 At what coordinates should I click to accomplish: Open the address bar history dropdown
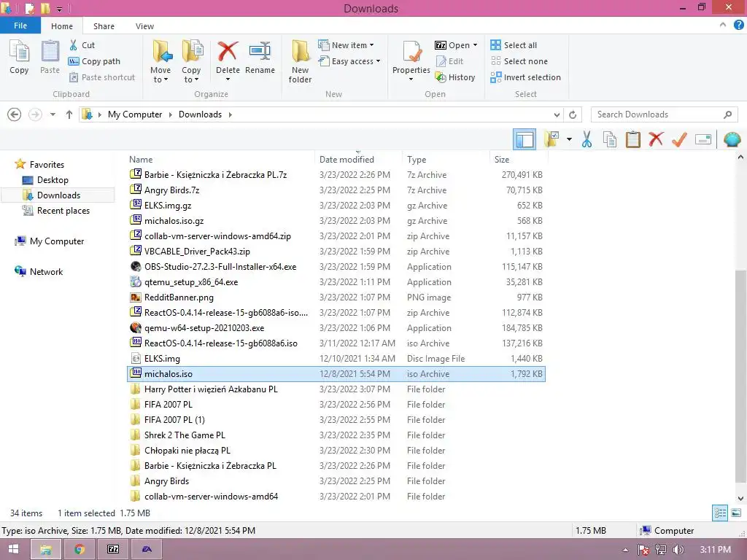pyautogui.click(x=557, y=114)
